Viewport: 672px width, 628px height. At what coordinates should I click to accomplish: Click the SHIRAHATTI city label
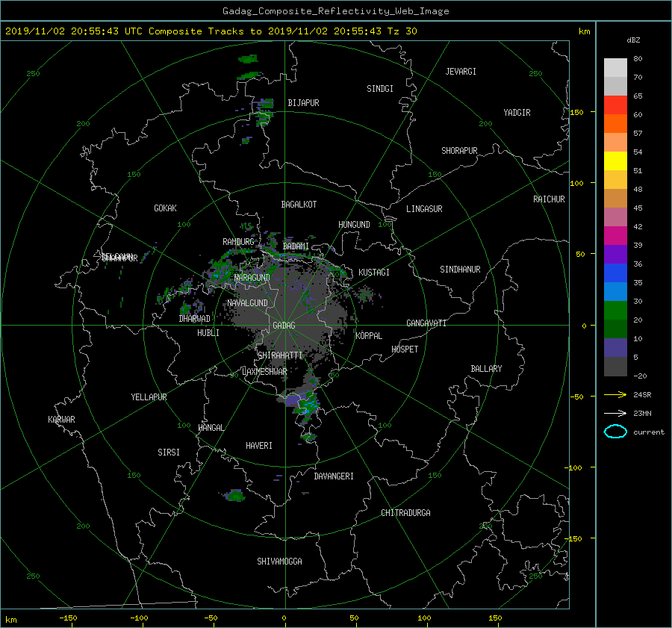pos(280,355)
